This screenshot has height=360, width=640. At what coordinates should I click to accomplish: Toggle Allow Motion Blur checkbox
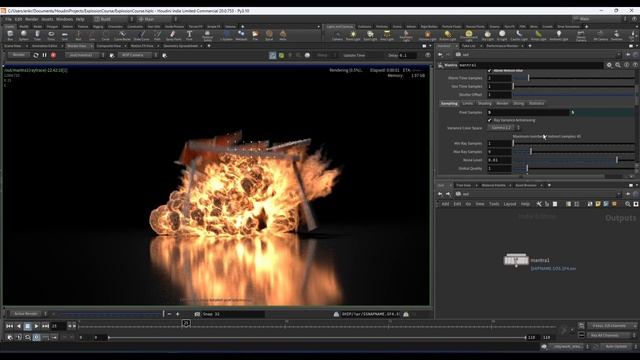pyautogui.click(x=489, y=71)
